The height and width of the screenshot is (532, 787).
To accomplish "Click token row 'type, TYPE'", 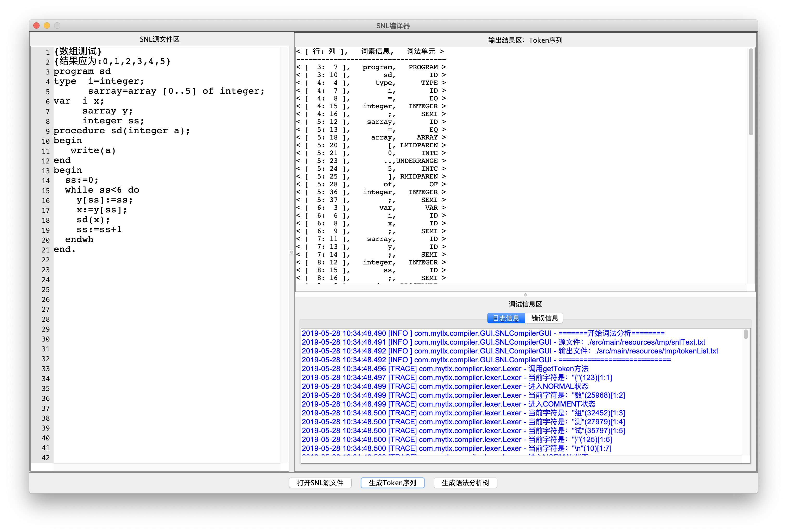I will [371, 83].
